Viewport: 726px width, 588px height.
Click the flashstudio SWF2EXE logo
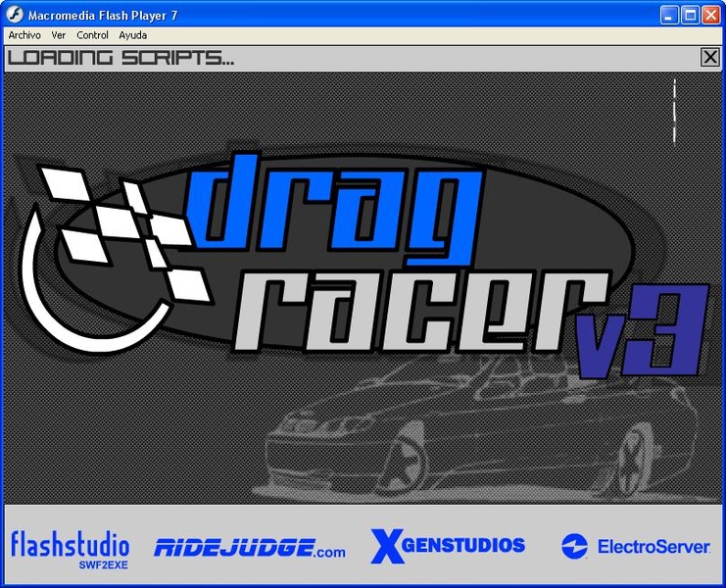click(x=70, y=547)
